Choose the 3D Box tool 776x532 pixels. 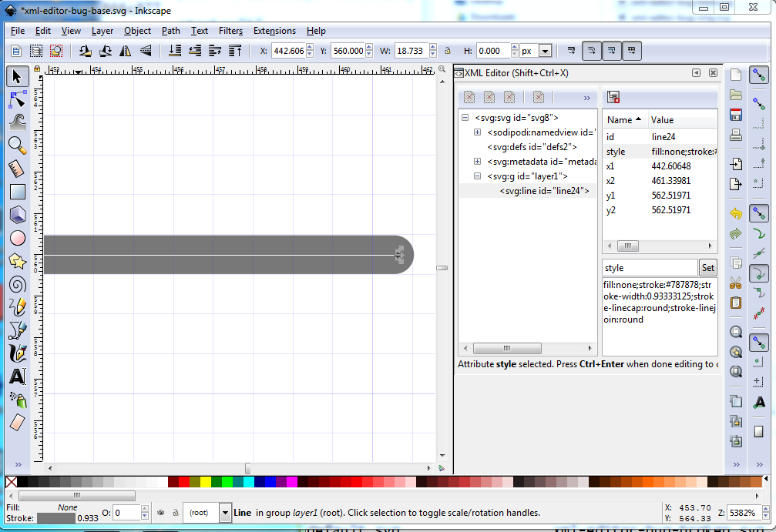(17, 215)
